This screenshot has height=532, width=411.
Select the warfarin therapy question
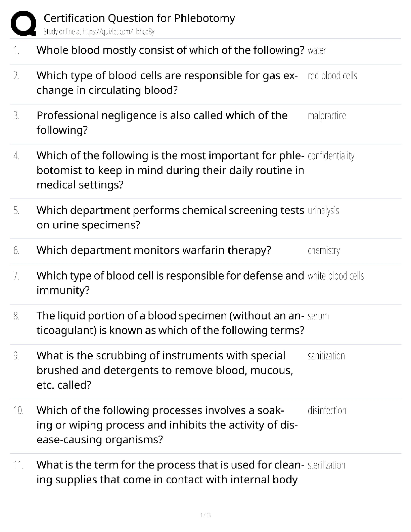[154, 250]
